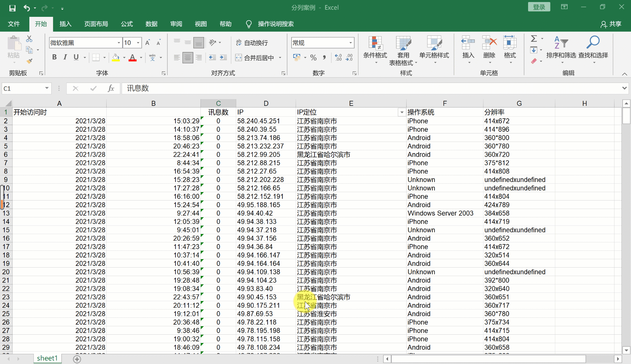Screen dimensions: 631x364
Task: Click the AutoSum sigma icon
Action: click(x=534, y=39)
